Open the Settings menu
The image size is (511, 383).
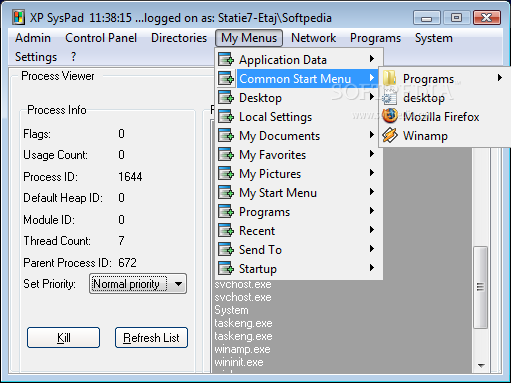coord(36,57)
